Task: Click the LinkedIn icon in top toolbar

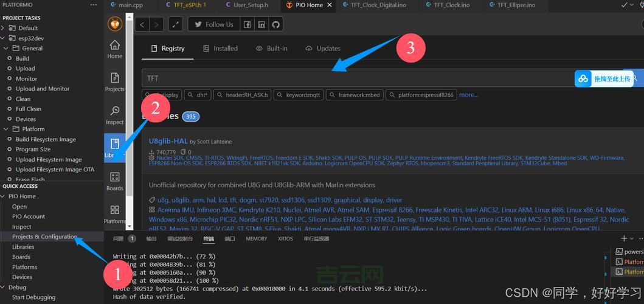Action: click(x=261, y=24)
